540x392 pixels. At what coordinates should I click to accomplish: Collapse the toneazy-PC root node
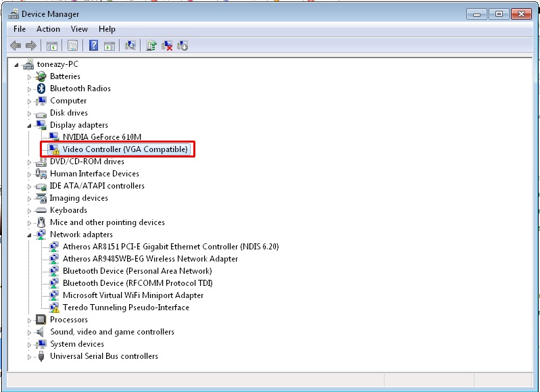point(16,65)
